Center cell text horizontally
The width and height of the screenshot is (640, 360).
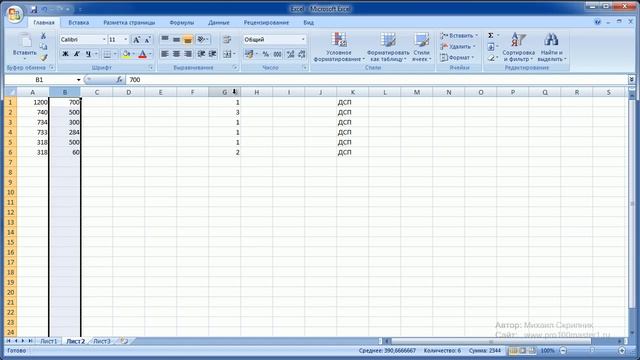(x=176, y=54)
